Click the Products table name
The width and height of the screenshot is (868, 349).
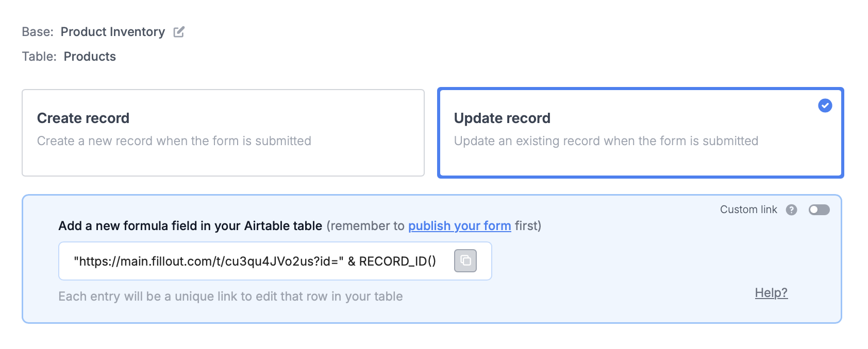pyautogui.click(x=90, y=57)
